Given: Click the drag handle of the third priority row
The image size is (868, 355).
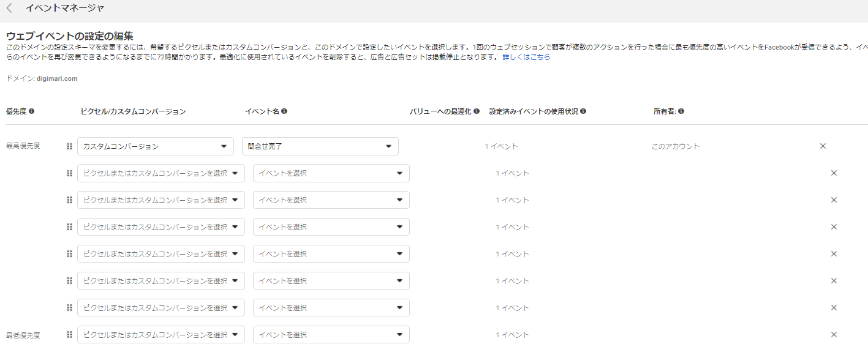Looking at the screenshot, I should tap(69, 200).
